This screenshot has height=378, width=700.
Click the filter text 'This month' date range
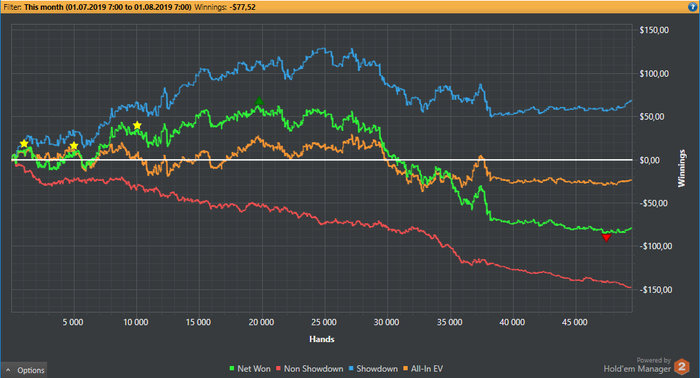(x=108, y=7)
